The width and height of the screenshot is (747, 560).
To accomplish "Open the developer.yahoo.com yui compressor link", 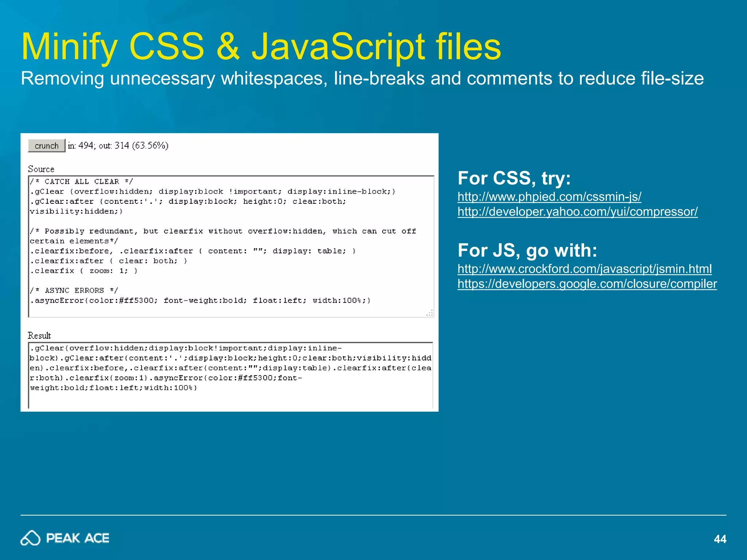I will point(578,212).
